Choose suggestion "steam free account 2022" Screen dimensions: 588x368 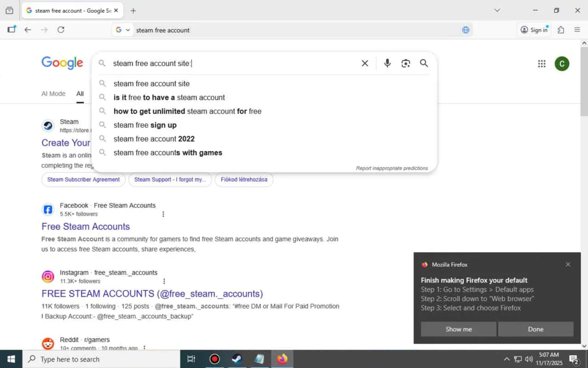click(x=154, y=139)
